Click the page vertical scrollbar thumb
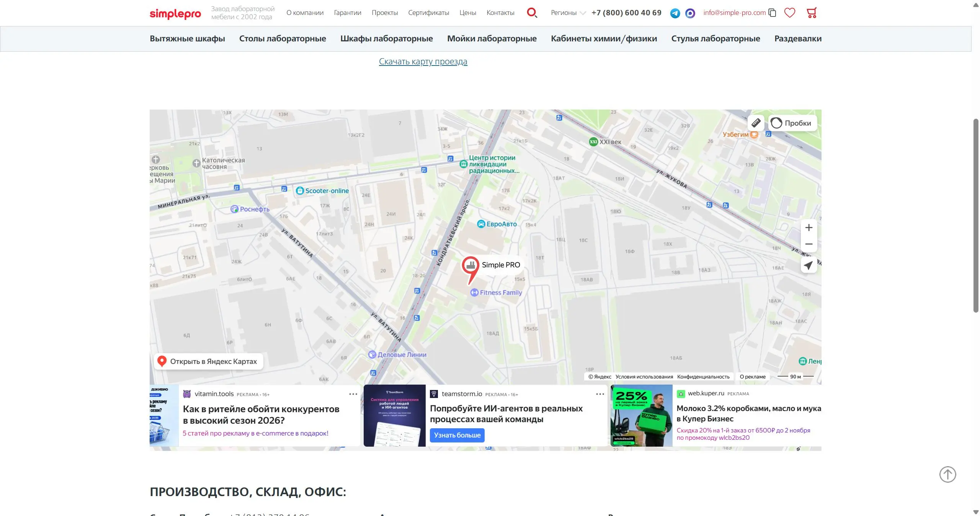This screenshot has height=516, width=980. (976, 216)
